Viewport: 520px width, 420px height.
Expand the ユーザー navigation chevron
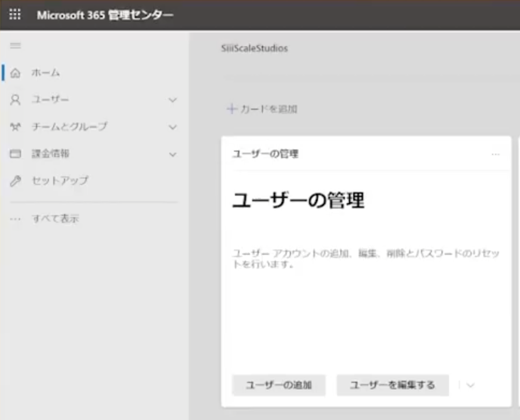(173, 100)
